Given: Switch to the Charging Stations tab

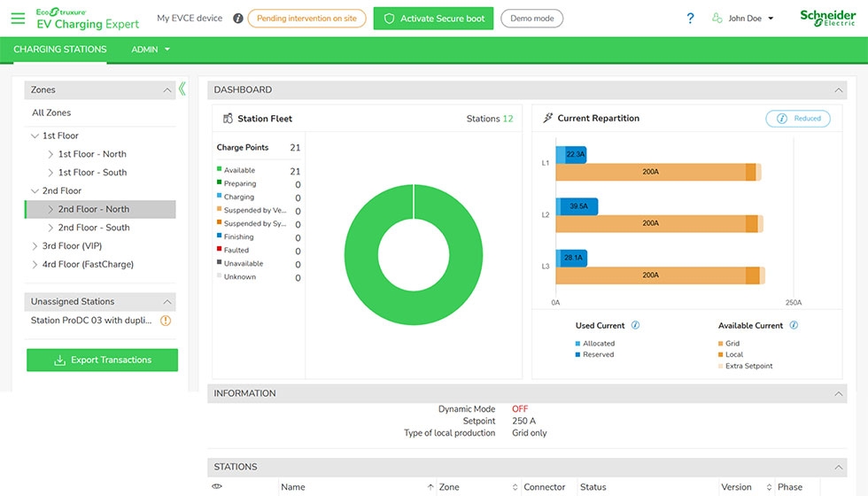Looking at the screenshot, I should 60,50.
